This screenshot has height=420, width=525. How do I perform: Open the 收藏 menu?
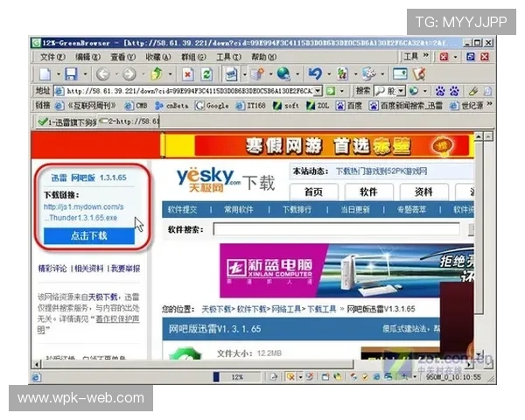[158, 57]
